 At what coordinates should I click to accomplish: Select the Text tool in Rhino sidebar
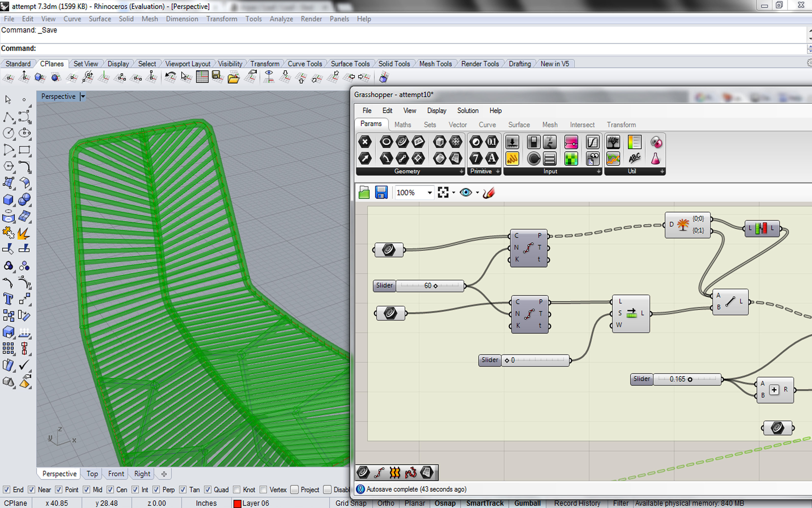point(8,299)
